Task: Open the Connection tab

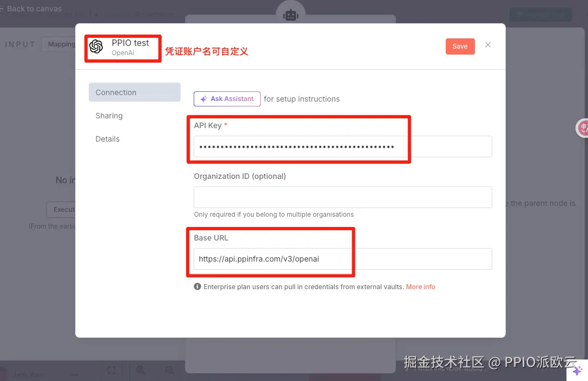Action: coord(135,92)
